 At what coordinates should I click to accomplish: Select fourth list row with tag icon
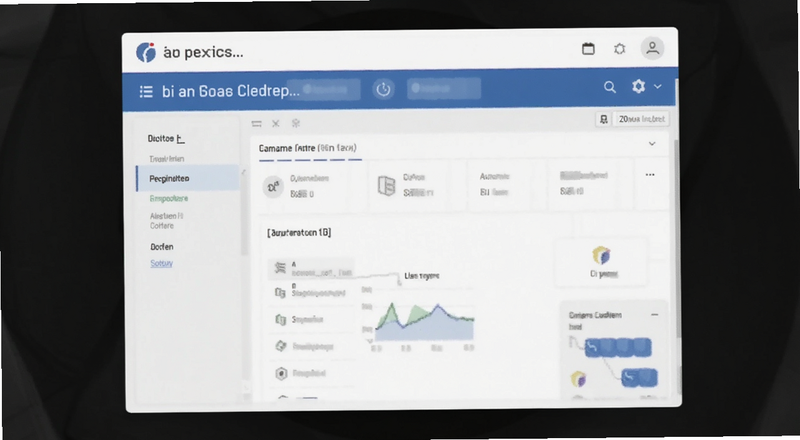[311, 346]
